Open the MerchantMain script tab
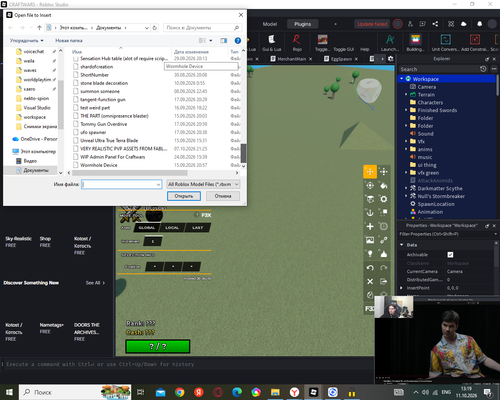Viewport: 500px width, 400px height. click(291, 59)
